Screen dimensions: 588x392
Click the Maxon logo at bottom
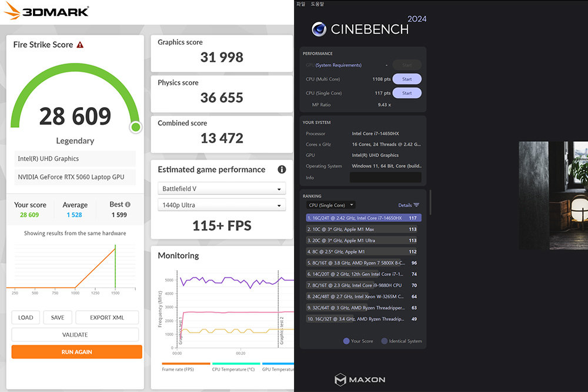click(x=360, y=379)
